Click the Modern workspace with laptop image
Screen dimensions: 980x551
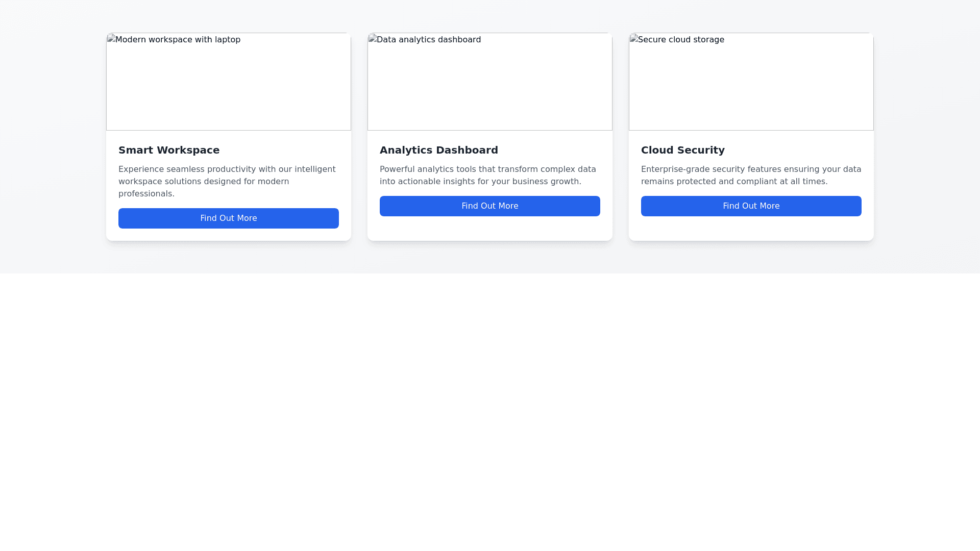228,87
